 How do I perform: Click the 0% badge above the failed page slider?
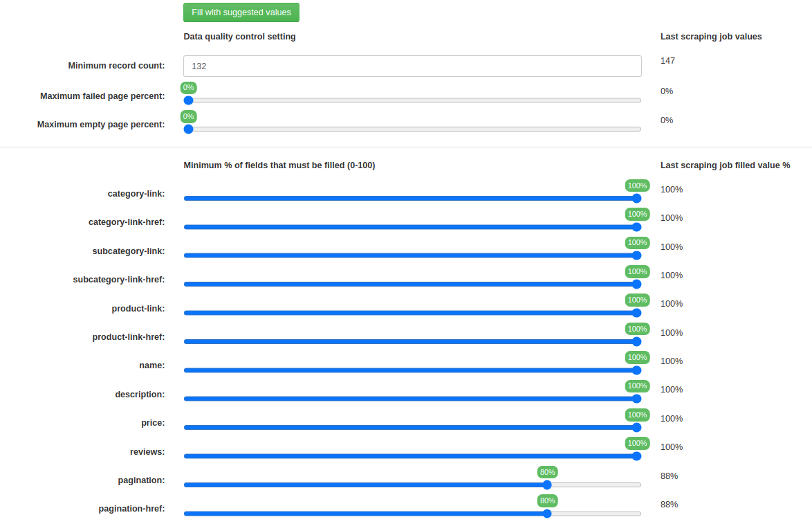coord(188,87)
